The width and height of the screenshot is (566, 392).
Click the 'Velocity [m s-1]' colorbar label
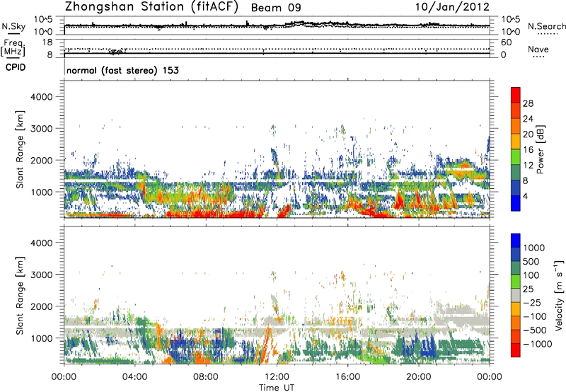tap(559, 295)
